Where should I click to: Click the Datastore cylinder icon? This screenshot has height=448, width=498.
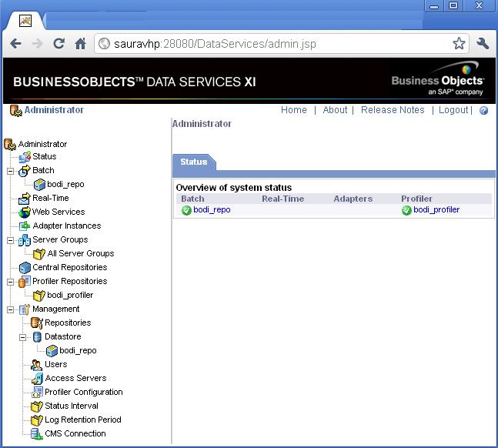tap(37, 337)
